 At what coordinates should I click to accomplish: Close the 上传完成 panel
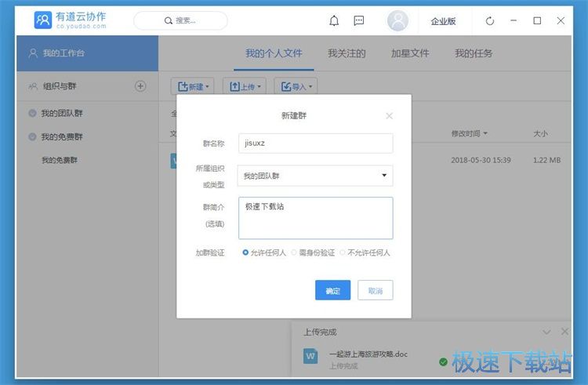point(564,331)
